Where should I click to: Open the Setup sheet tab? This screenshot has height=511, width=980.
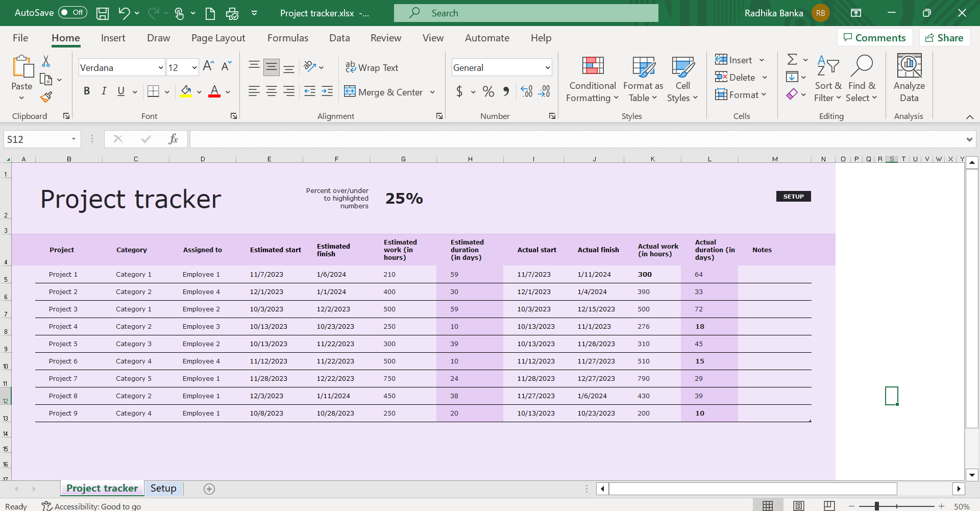pos(163,488)
